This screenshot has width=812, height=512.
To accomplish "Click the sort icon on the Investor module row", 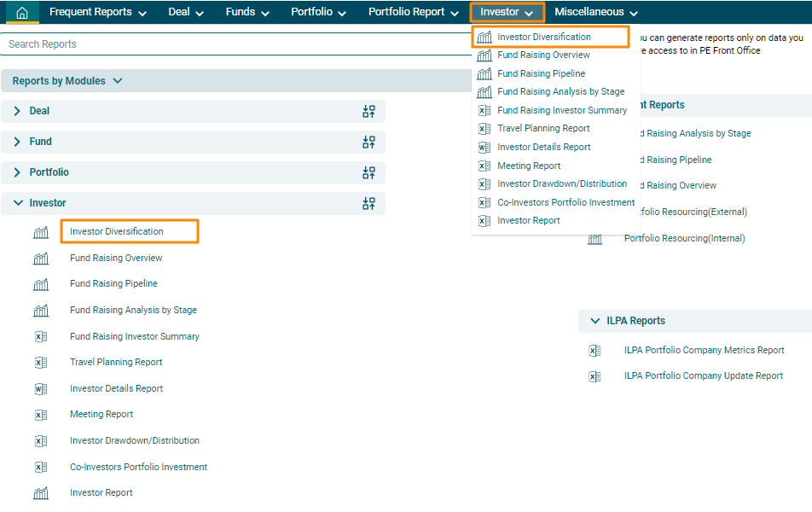I will click(368, 203).
